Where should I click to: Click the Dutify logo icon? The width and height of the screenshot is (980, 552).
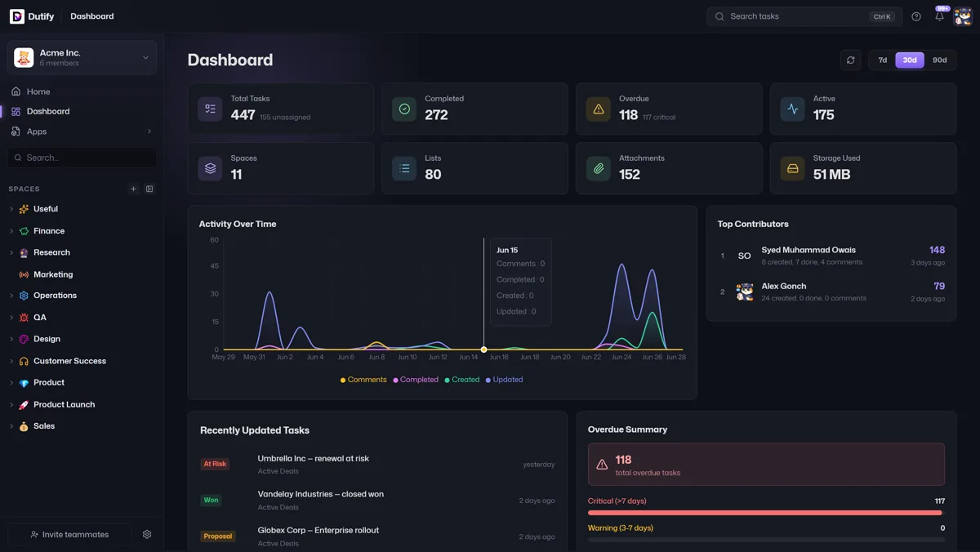click(x=16, y=16)
